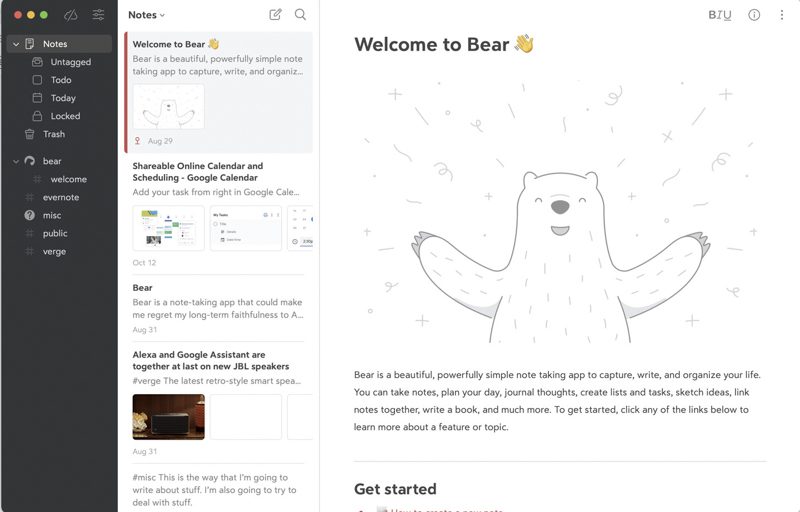
Task: Click the Todo checkbox icon
Action: pyautogui.click(x=37, y=80)
